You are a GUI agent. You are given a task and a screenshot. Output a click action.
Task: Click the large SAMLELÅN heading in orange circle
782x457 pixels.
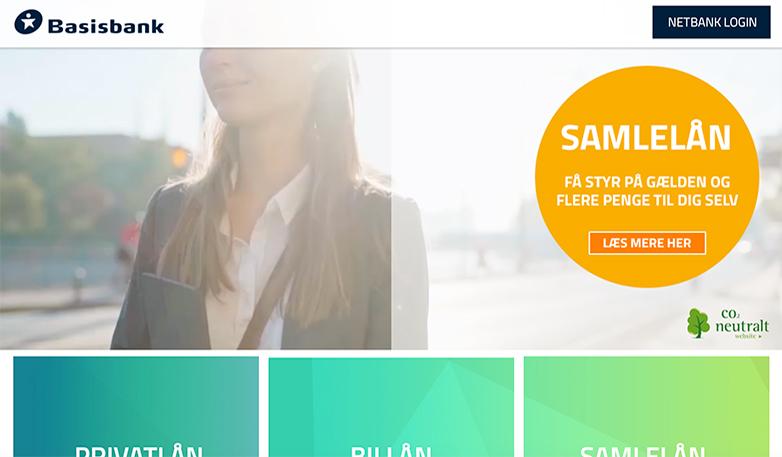(x=646, y=138)
